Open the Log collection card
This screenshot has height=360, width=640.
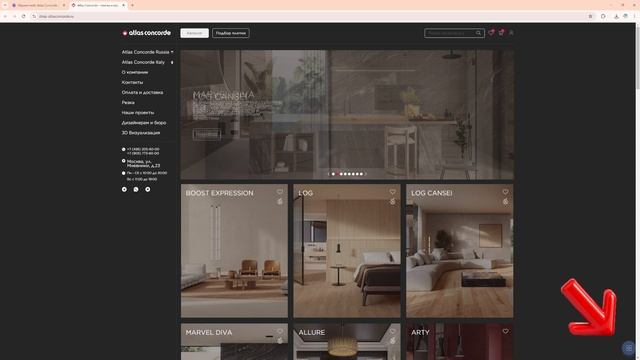[347, 251]
